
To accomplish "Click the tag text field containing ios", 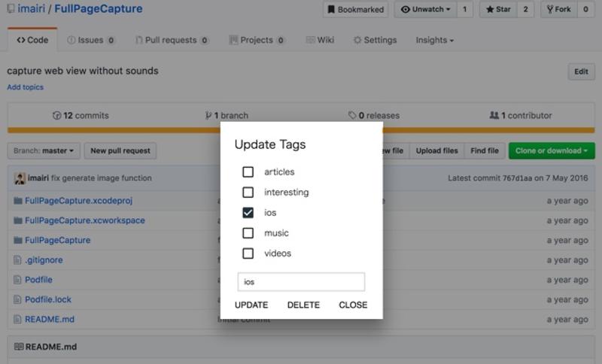I will pyautogui.click(x=301, y=282).
